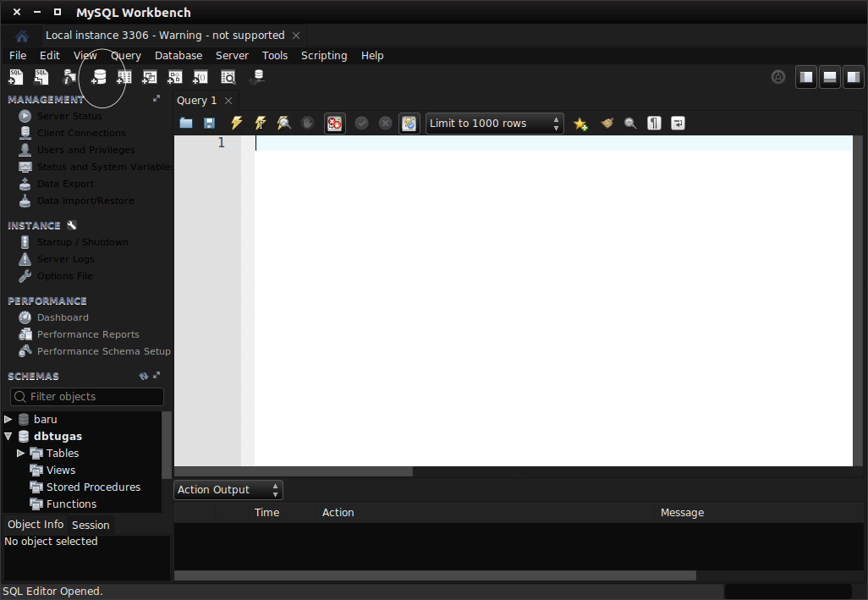
Task: Expand the SCHEMAS section arrows icon
Action: tap(157, 375)
